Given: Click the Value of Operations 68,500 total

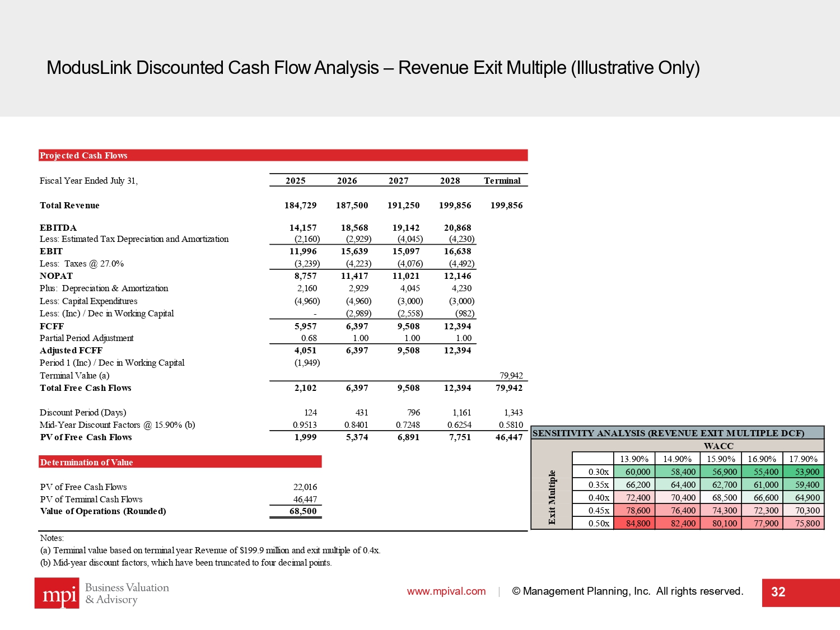Looking at the screenshot, I should click(x=302, y=511).
